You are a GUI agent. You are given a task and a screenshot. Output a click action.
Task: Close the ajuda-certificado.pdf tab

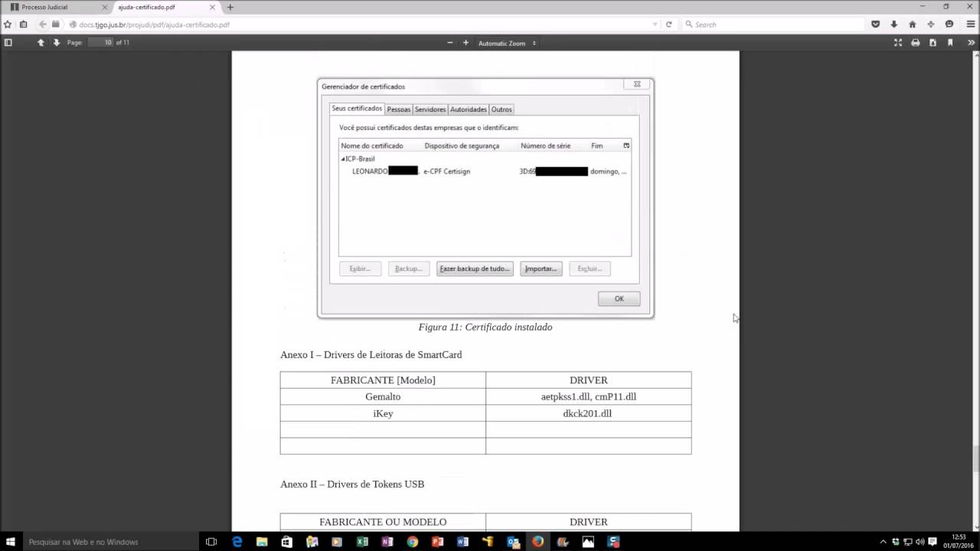coord(212,7)
